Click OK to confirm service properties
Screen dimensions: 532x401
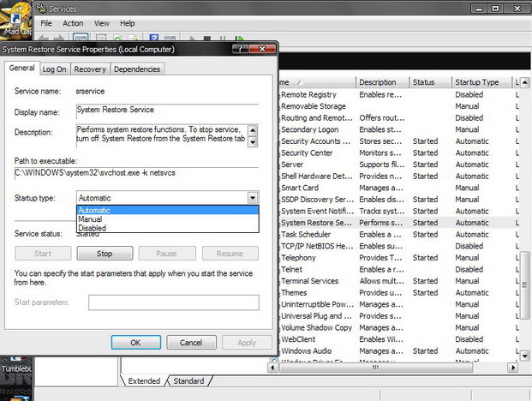(x=135, y=342)
